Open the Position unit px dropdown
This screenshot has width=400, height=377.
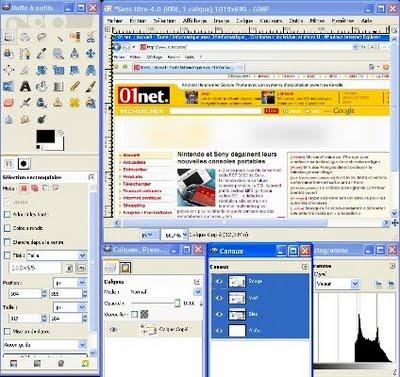click(70, 283)
